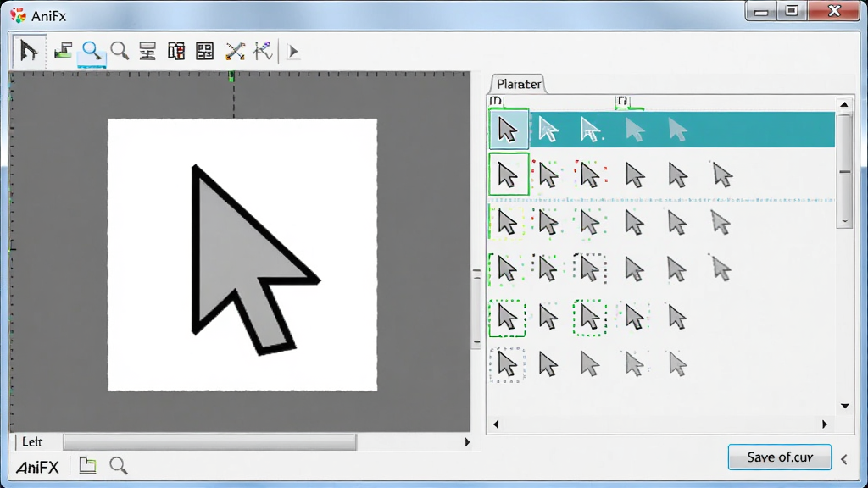Choose the crossed tools icon in toolbar
The height and width of the screenshot is (488, 868).
(x=236, y=51)
